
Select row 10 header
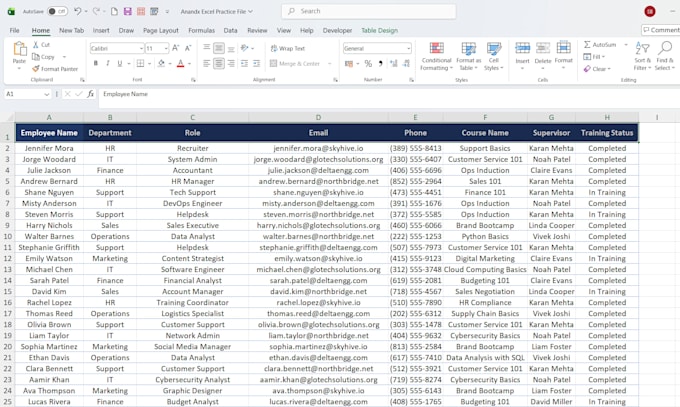tap(7, 236)
